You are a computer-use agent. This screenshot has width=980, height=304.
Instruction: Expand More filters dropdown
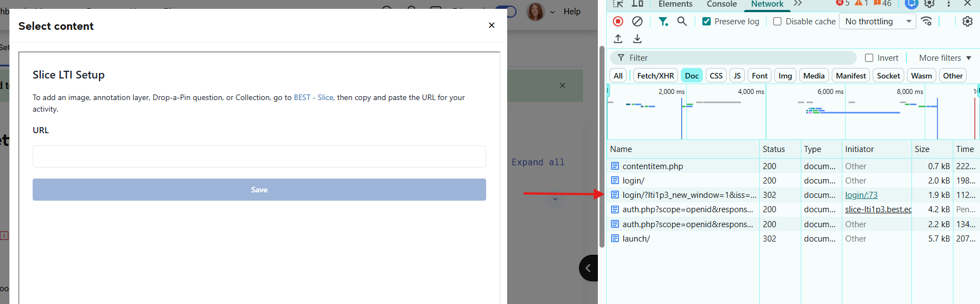click(x=945, y=58)
